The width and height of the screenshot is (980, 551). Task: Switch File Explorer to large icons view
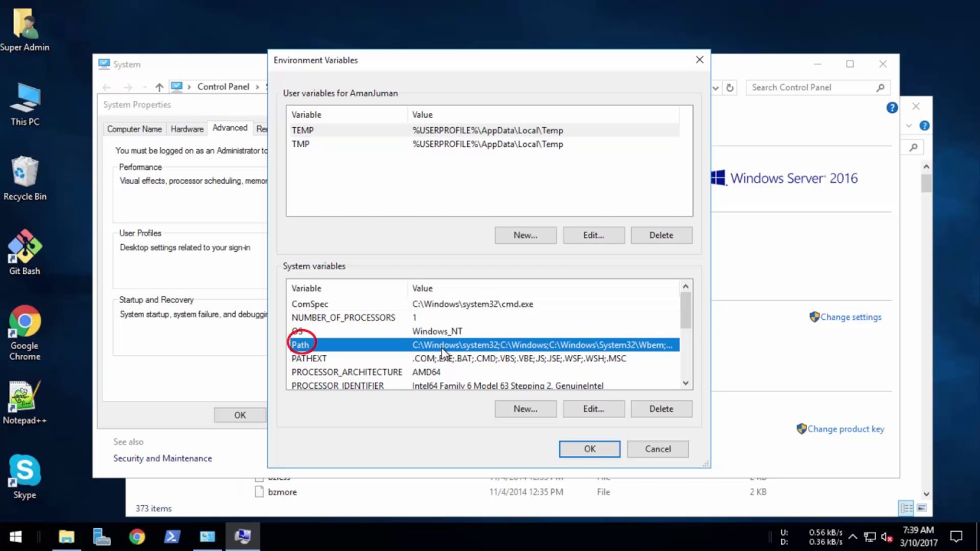[923, 508]
